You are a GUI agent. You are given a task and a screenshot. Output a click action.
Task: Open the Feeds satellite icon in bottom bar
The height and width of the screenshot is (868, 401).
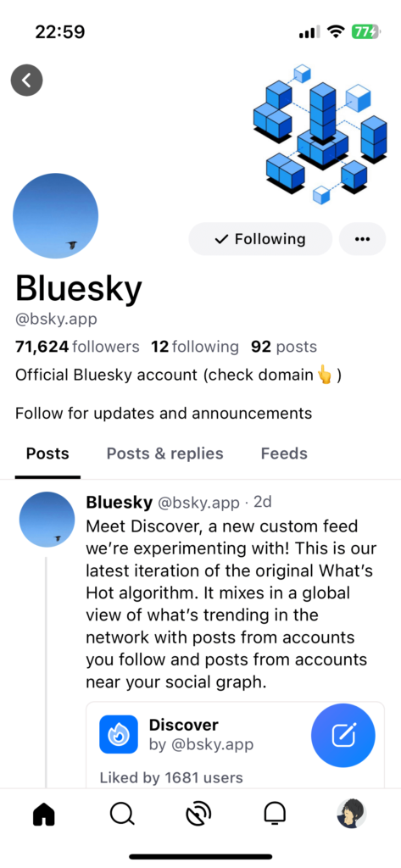pyautogui.click(x=198, y=814)
